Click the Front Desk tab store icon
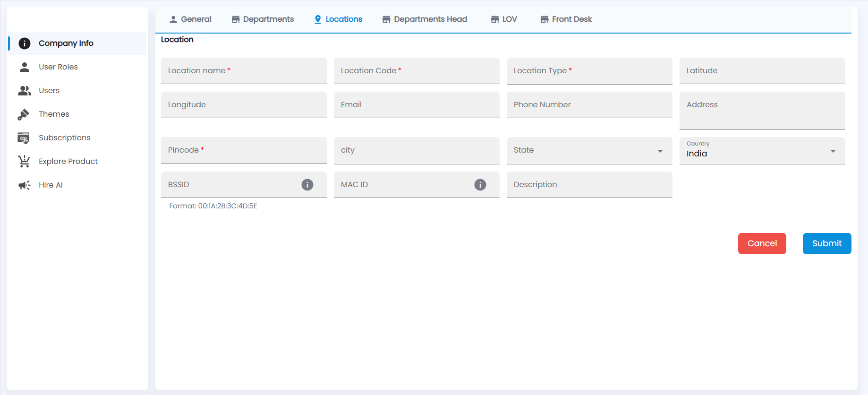 coord(545,19)
